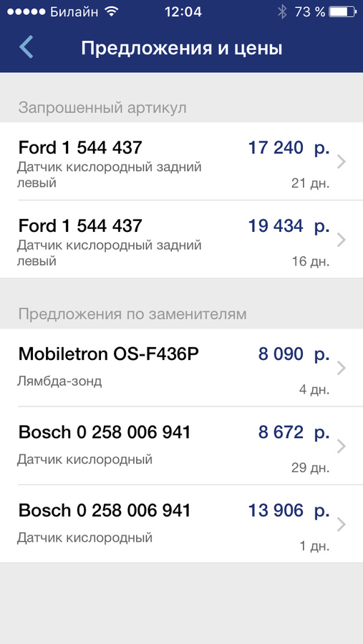Tap the Wi-Fi signal icon
Image resolution: width=363 pixels, height=644 pixels.
pos(111,11)
